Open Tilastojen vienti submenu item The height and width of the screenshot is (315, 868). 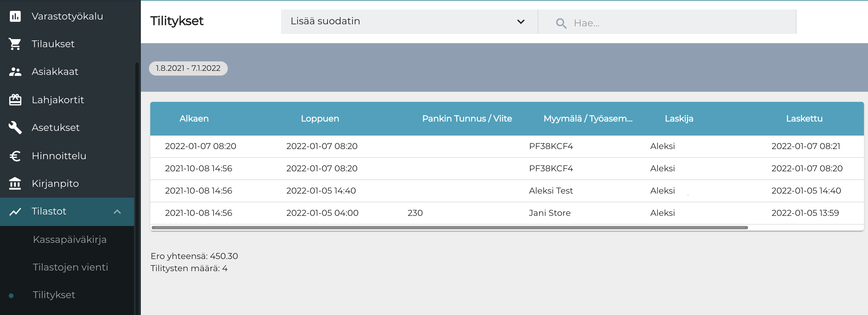click(70, 267)
